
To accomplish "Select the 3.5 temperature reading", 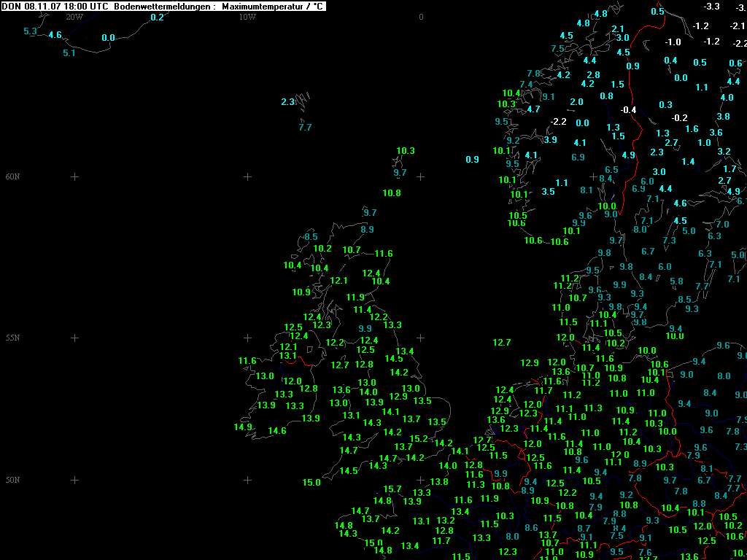I will click(x=549, y=192).
